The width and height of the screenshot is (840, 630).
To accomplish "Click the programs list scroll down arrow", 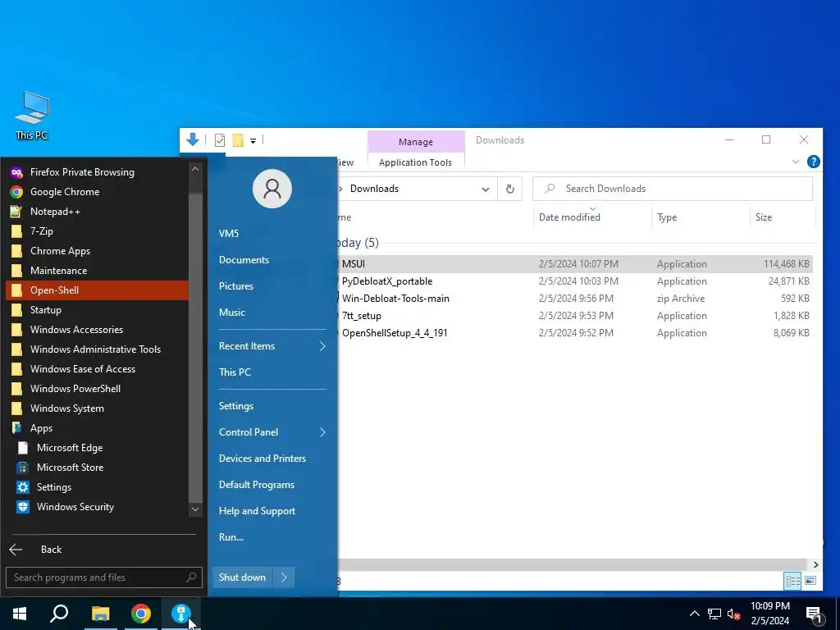I will [195, 509].
